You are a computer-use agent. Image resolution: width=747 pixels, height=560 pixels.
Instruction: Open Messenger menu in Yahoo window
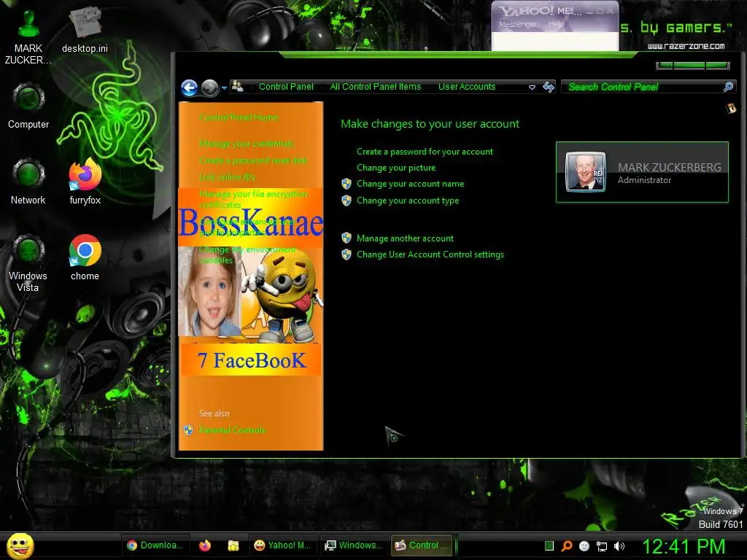tap(517, 24)
